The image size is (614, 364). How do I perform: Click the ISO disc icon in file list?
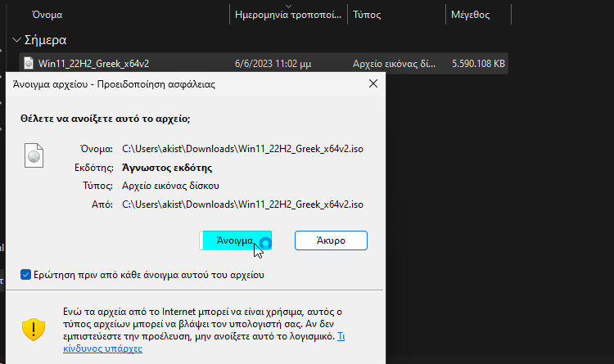pyautogui.click(x=29, y=63)
